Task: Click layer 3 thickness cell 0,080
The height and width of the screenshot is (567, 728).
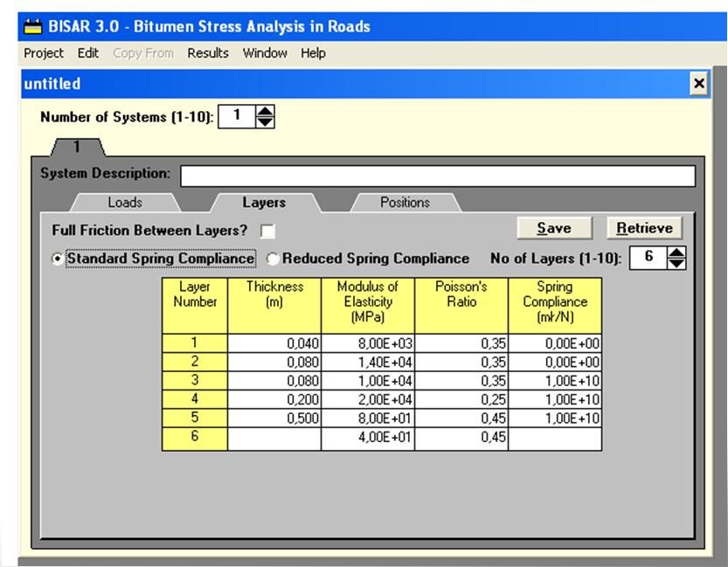Action: 274,381
